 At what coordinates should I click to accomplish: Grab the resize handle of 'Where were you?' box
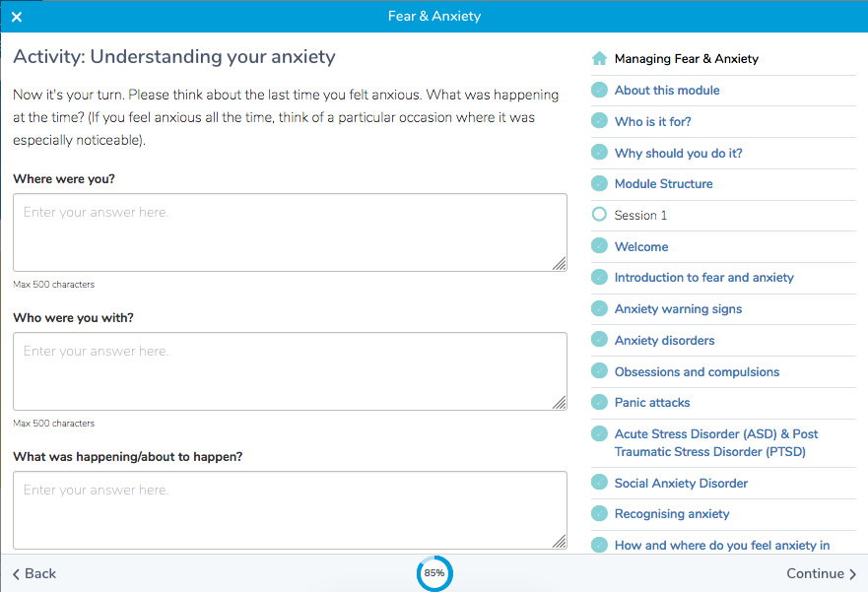[560, 264]
